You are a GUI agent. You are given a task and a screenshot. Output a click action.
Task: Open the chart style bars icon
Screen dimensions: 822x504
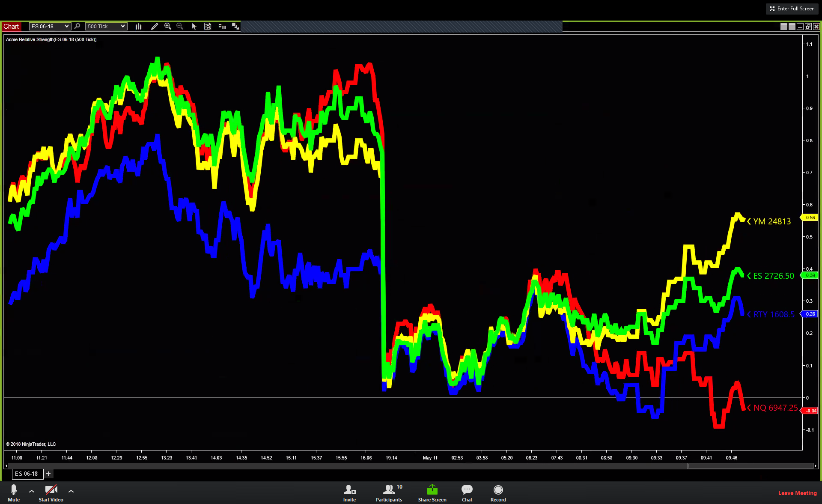click(138, 27)
